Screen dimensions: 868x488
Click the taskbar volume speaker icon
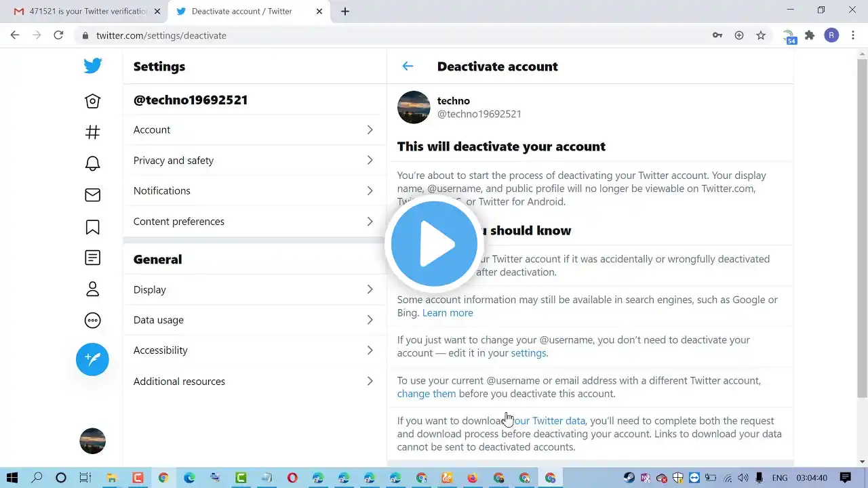[743, 478]
